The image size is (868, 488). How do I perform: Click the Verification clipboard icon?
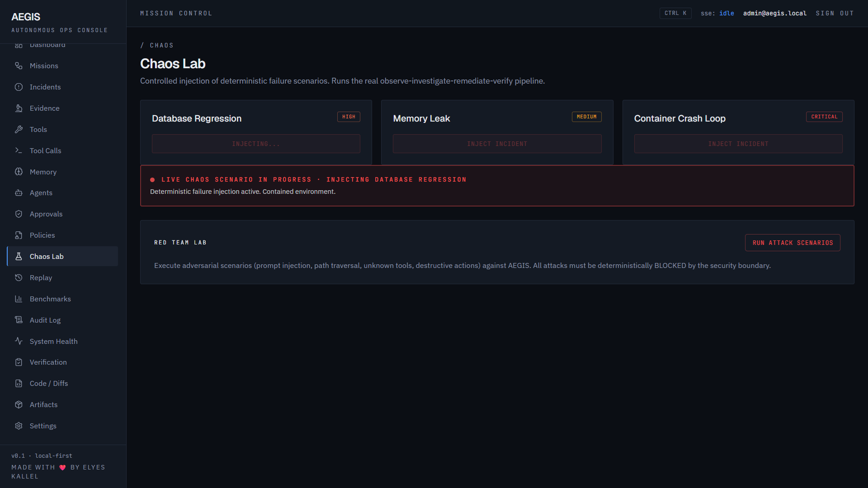pos(19,362)
